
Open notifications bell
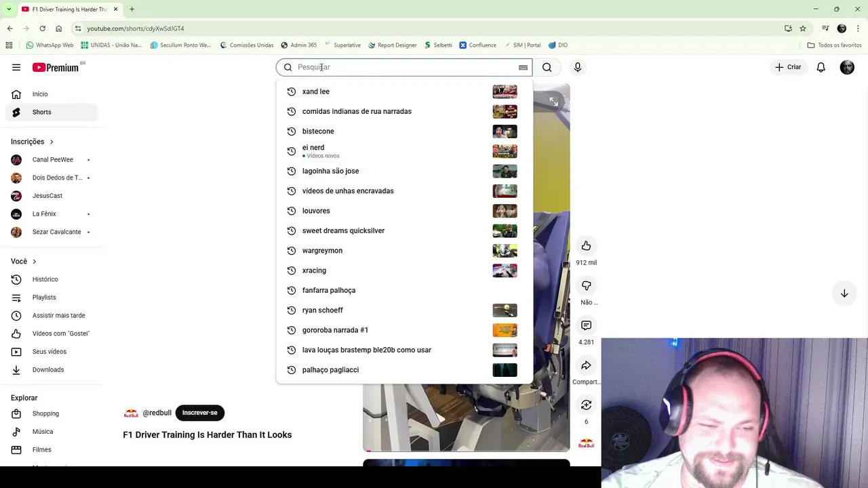click(821, 67)
